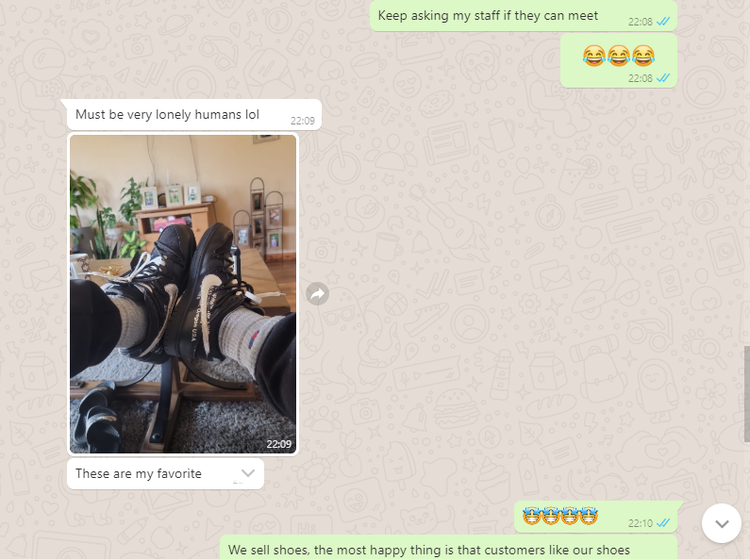Open options chevron on "These are my favorite"
This screenshot has width=750, height=560.
[x=248, y=473]
